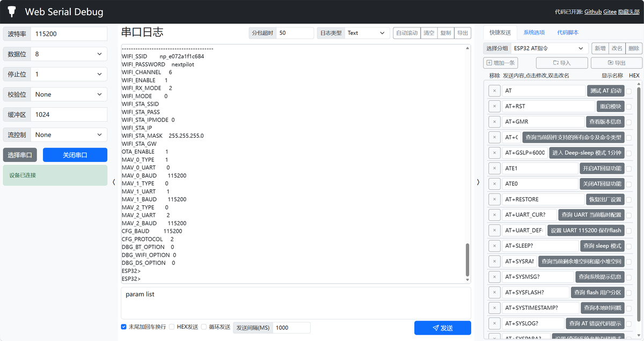Tick HEX checkbox for 测试 AT 启动 row

(x=629, y=91)
